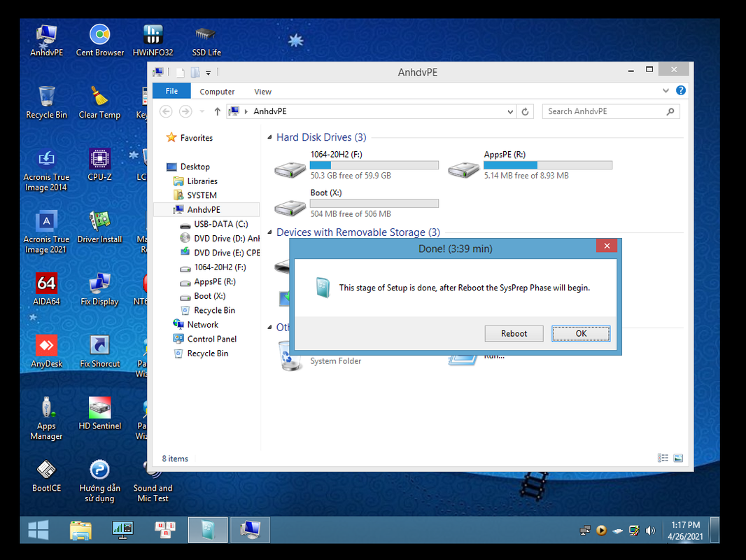The image size is (746, 560).
Task: Switch to details view button
Action: point(663,458)
